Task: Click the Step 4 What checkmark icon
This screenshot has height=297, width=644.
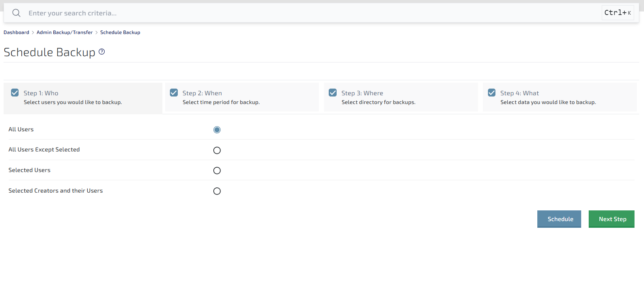Action: [491, 93]
